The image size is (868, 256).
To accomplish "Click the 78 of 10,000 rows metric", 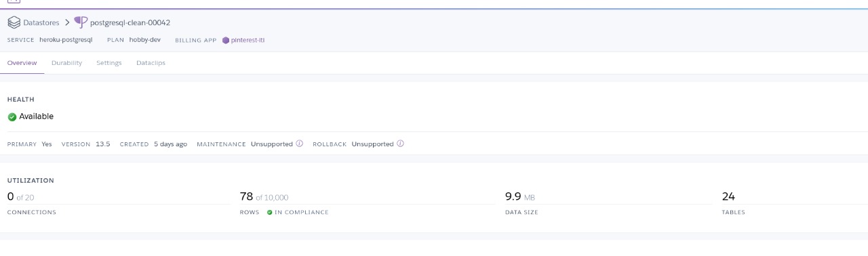I will pyautogui.click(x=264, y=196).
